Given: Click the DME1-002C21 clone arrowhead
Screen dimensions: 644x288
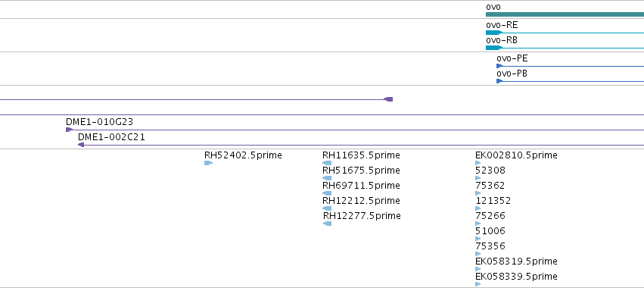Looking at the screenshot, I should 81,145.
